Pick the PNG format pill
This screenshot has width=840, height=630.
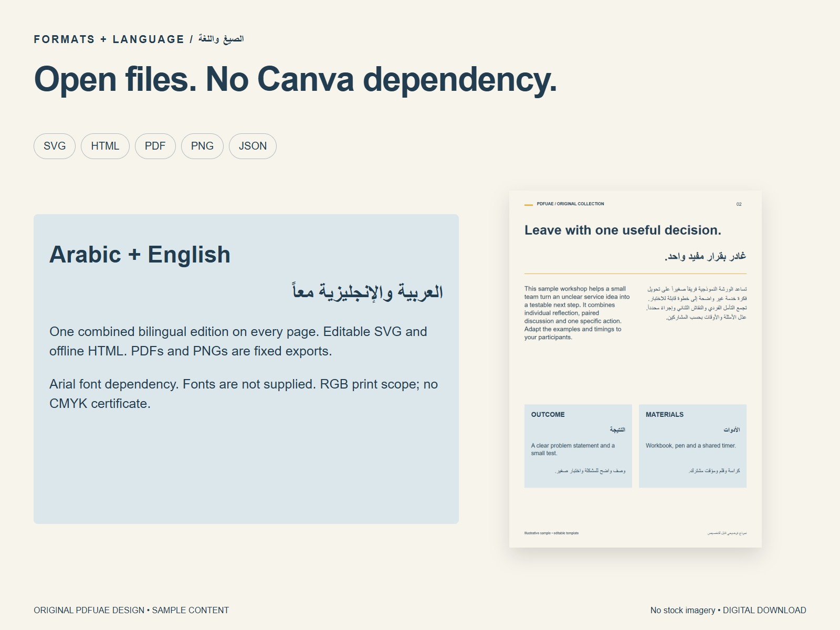point(202,146)
